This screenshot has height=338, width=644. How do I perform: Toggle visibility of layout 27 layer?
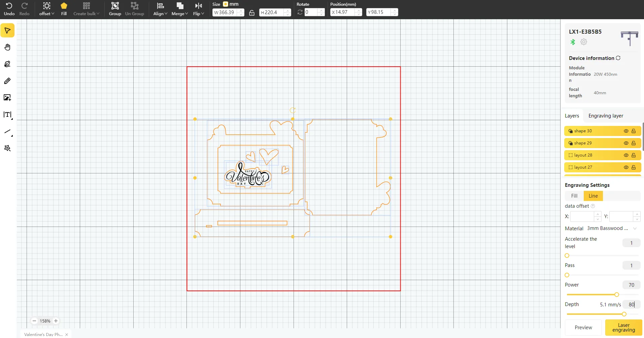pos(626,167)
